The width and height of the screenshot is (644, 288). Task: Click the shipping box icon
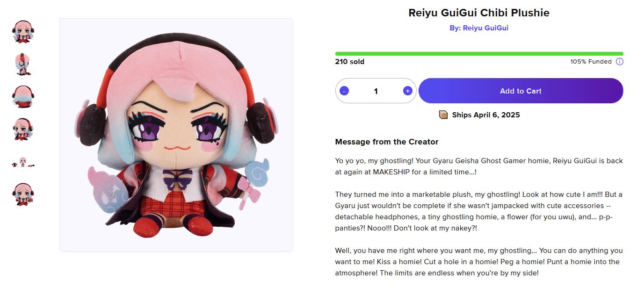(x=443, y=115)
